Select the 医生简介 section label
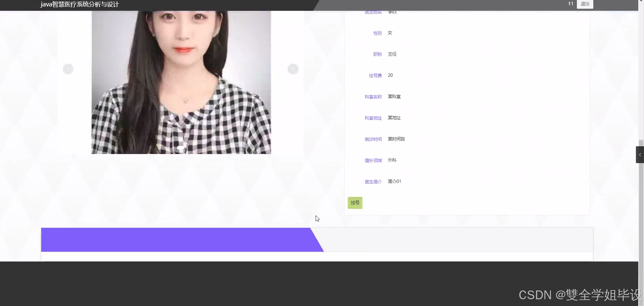The image size is (644, 306). (x=373, y=181)
